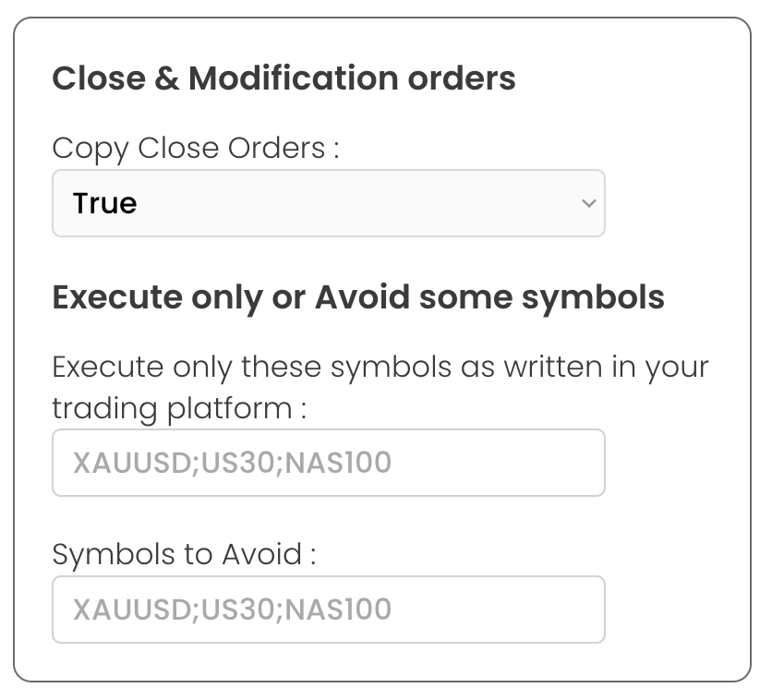The image size is (772, 700).
Task: Click the Execute only these symbols label text
Action: tap(380, 368)
